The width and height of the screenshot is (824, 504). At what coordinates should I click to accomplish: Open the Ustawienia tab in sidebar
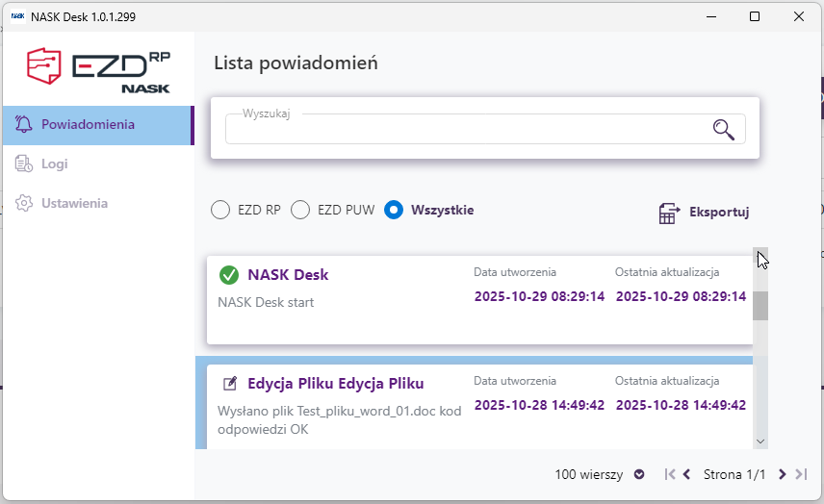[x=74, y=204]
